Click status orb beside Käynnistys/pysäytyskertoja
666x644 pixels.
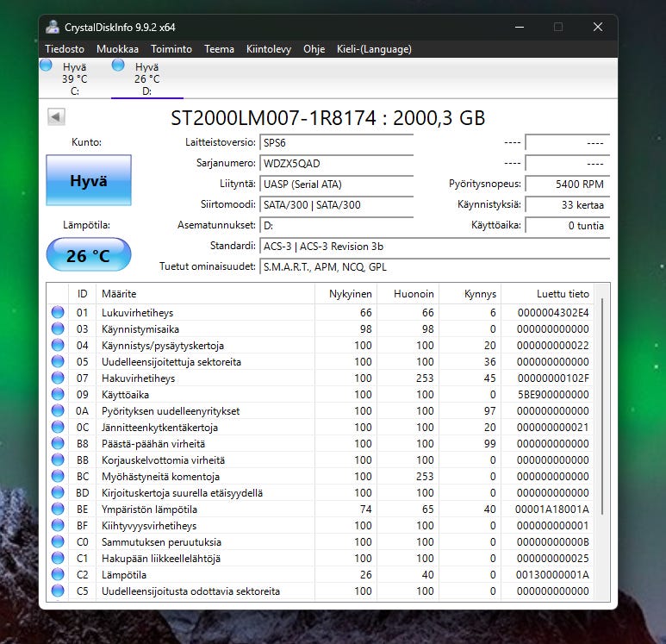click(x=58, y=345)
